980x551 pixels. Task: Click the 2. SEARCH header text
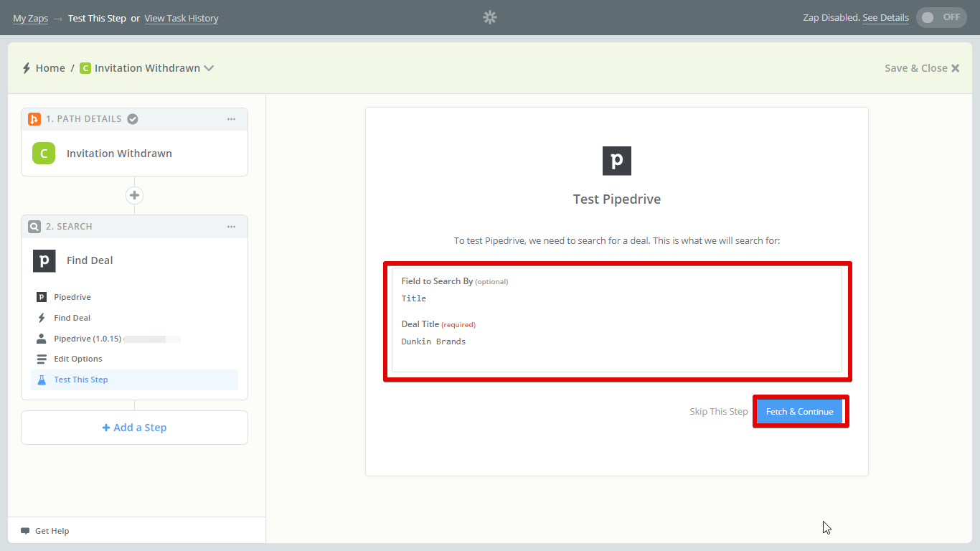pyautogui.click(x=69, y=227)
